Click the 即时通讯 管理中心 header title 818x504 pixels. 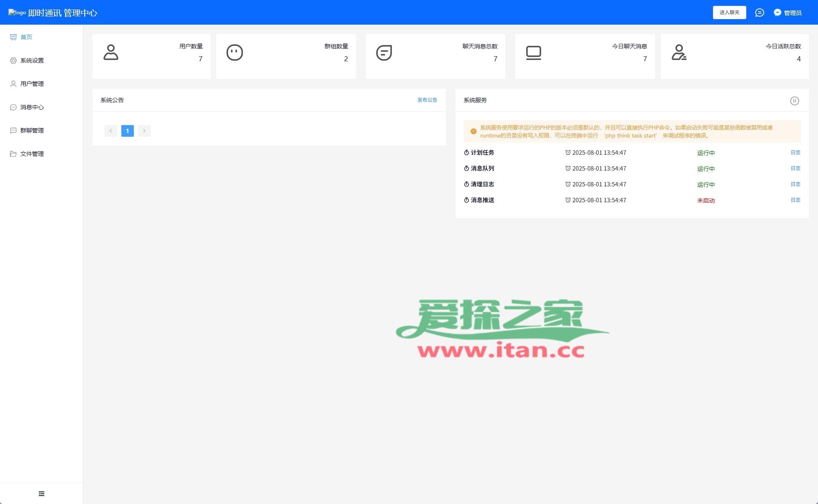click(63, 13)
